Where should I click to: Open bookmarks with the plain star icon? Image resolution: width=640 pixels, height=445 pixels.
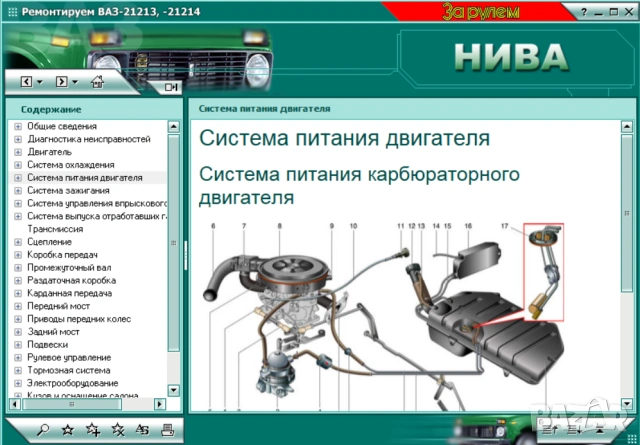(x=67, y=429)
